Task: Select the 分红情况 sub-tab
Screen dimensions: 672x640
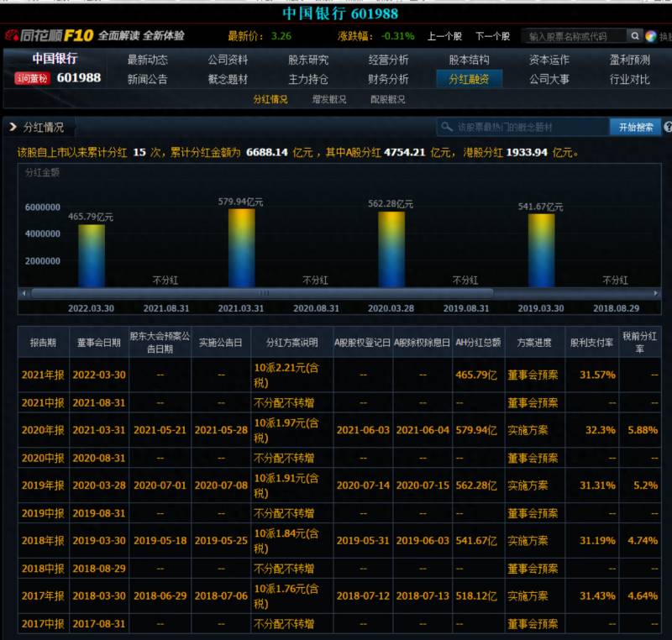Action: pyautogui.click(x=270, y=99)
